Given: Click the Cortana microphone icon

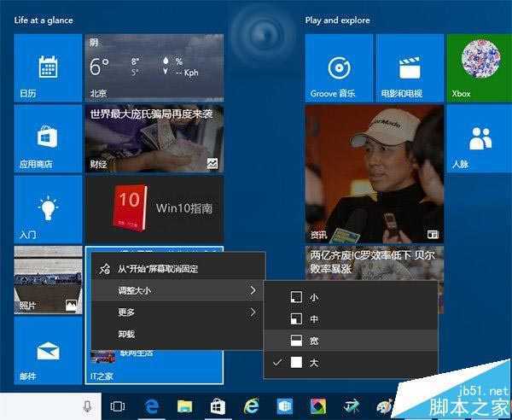Looking at the screenshot, I should 87,406.
